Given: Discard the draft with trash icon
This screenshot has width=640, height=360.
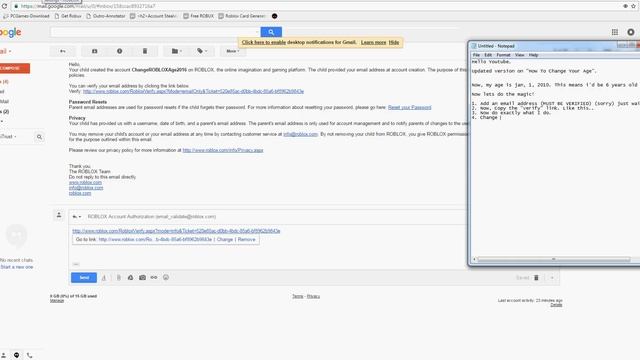Looking at the screenshot, I should [536, 278].
